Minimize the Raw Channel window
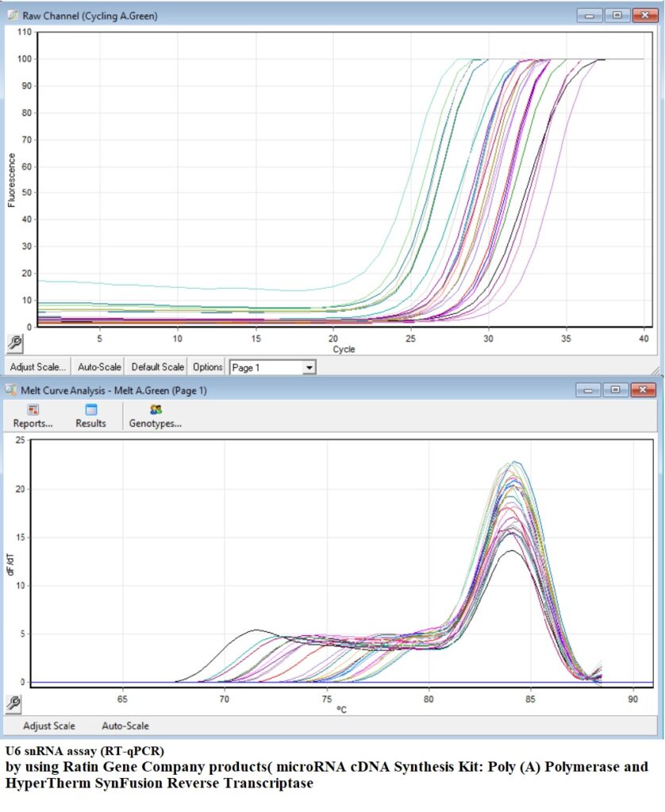 coord(590,15)
